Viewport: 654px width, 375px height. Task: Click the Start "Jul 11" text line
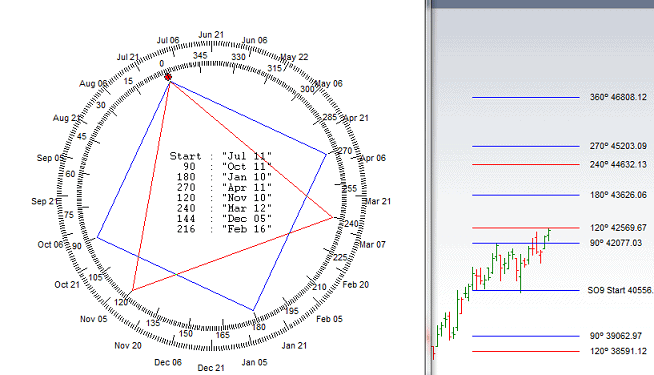click(221, 156)
